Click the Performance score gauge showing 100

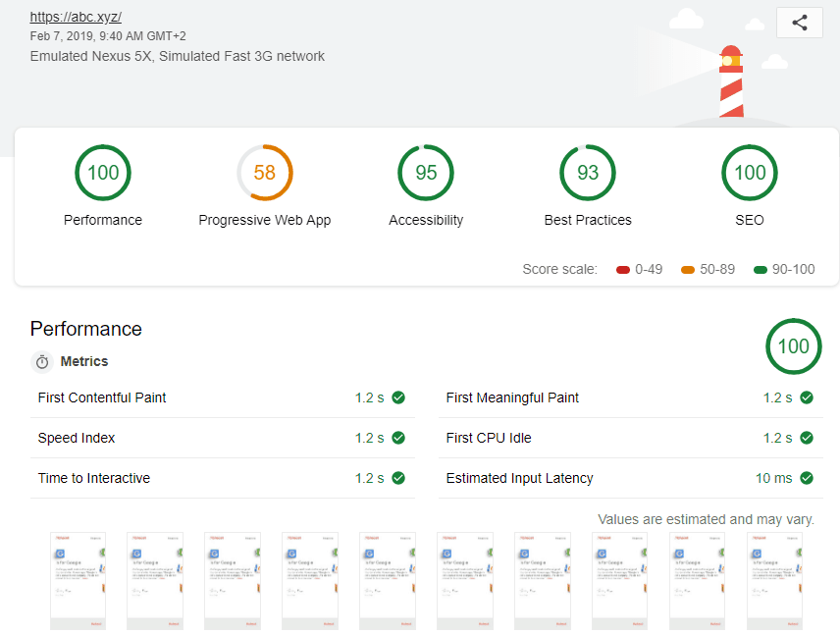(103, 173)
